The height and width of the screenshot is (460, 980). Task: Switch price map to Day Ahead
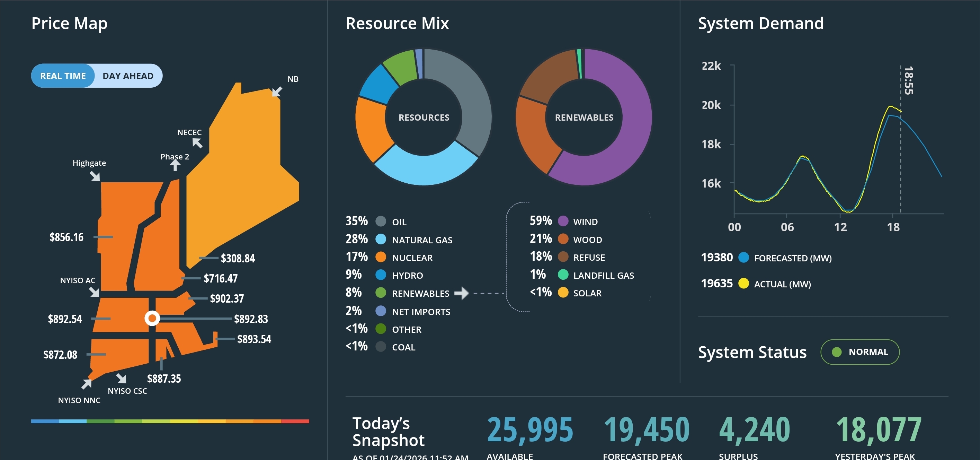tap(128, 76)
